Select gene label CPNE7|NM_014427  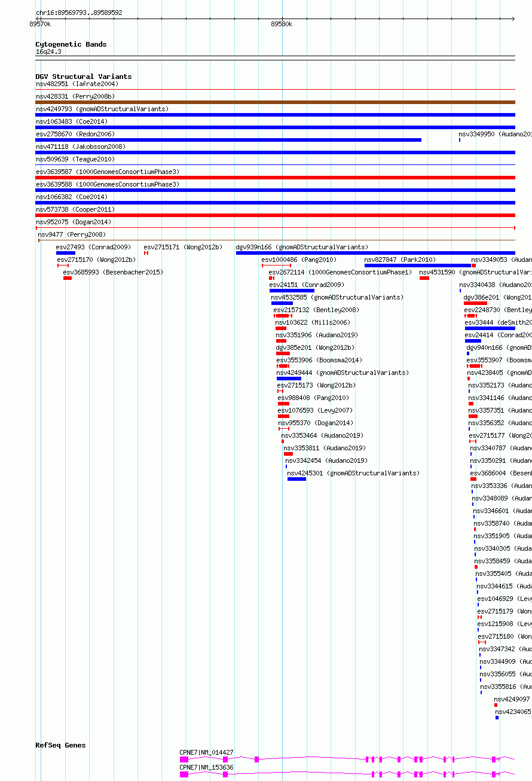(x=207, y=752)
